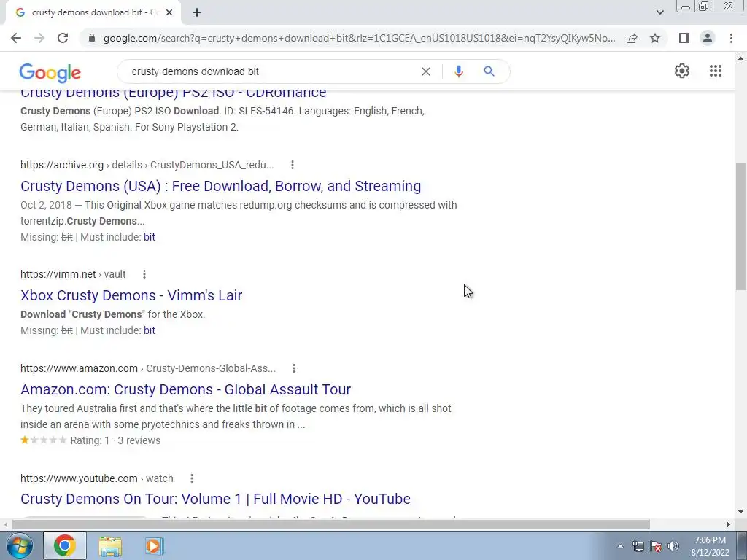Open Chrome three-dot menu
747x560 pixels.
click(731, 38)
